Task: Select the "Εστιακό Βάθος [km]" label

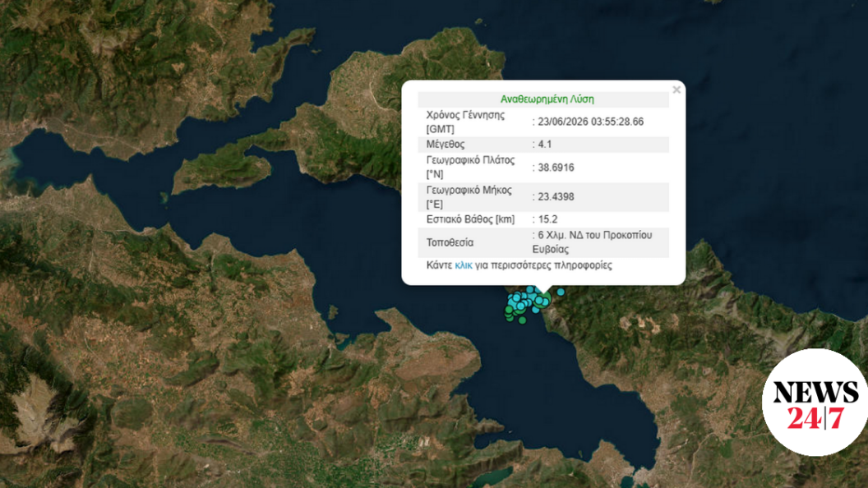Action: [x=470, y=219]
